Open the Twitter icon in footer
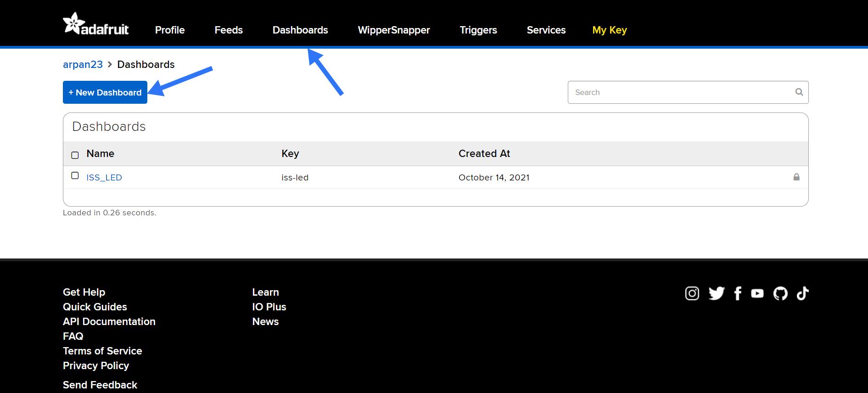This screenshot has width=868, height=393. click(x=717, y=293)
